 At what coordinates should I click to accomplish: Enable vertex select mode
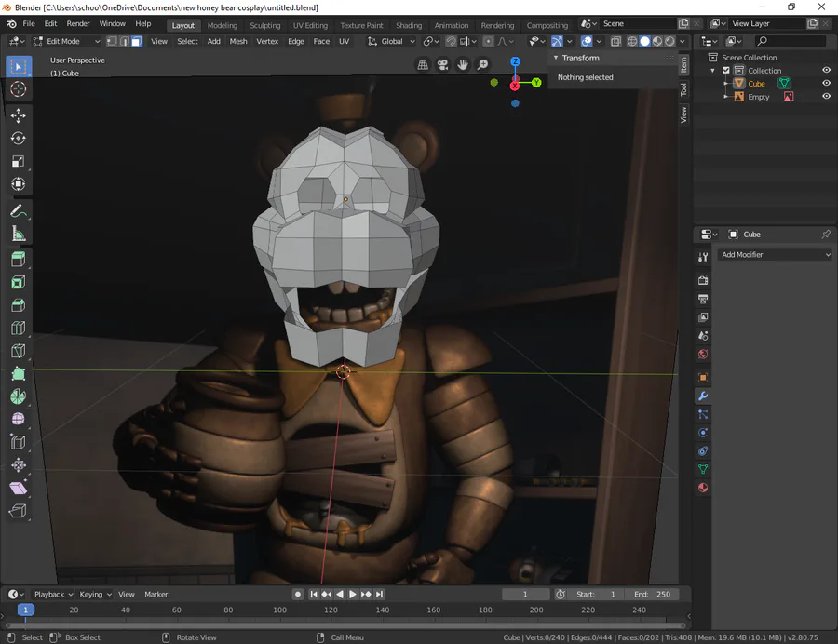112,41
